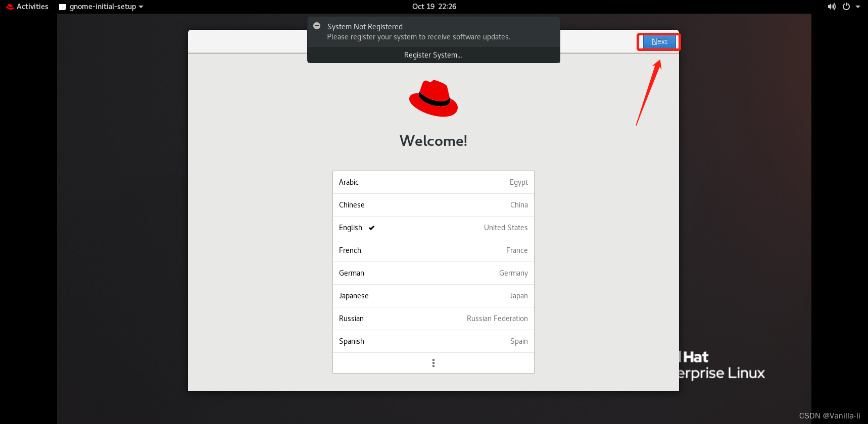Screen dimensions: 868x424
Task: Click the gnome-initial-setup window icon in top bar
Action: coord(63,7)
